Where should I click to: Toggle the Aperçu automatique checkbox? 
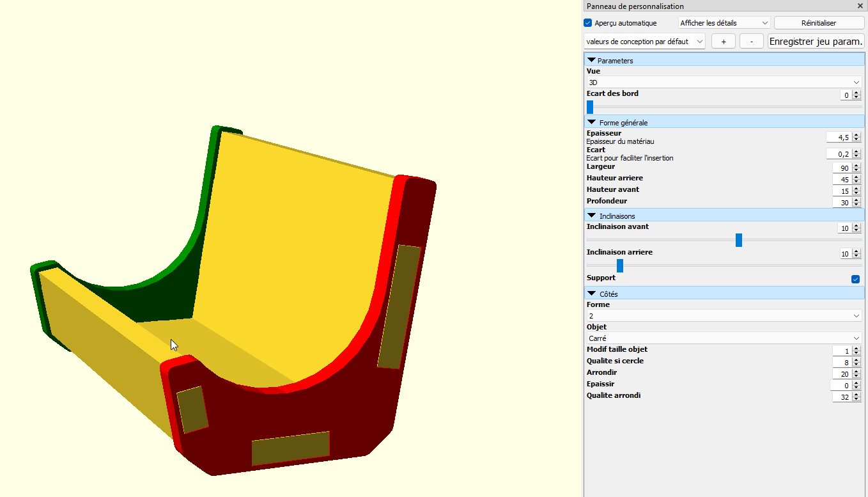(x=588, y=23)
